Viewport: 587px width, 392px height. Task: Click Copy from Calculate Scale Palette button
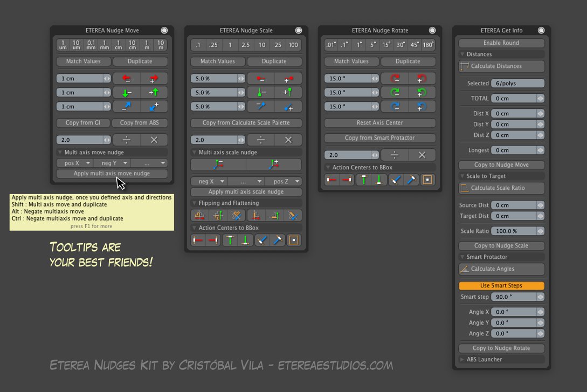[x=246, y=123]
